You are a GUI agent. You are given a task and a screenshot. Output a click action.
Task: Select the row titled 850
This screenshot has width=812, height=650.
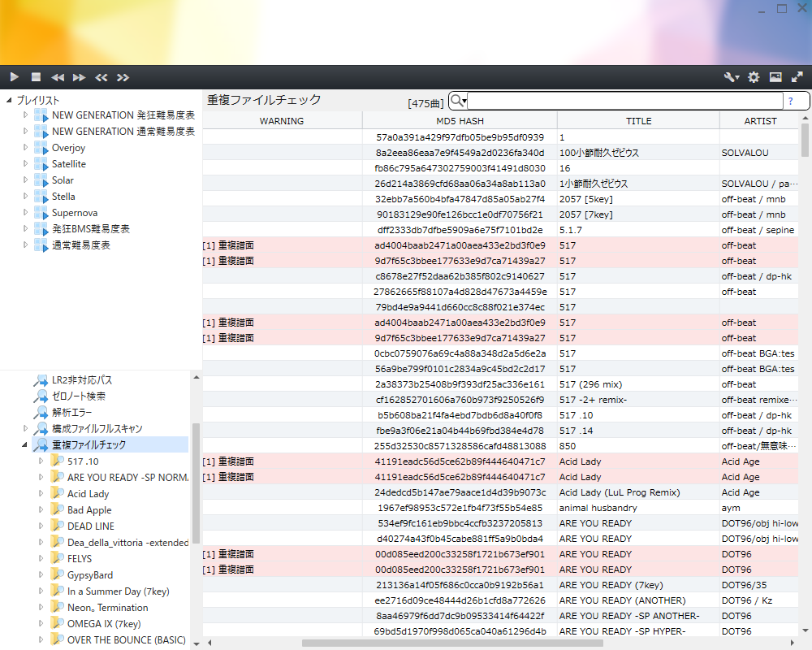pyautogui.click(x=500, y=446)
